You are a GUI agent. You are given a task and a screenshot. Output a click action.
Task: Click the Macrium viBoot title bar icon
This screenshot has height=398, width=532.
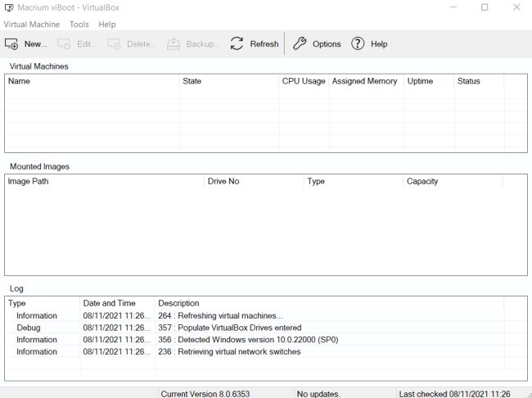(9, 7)
